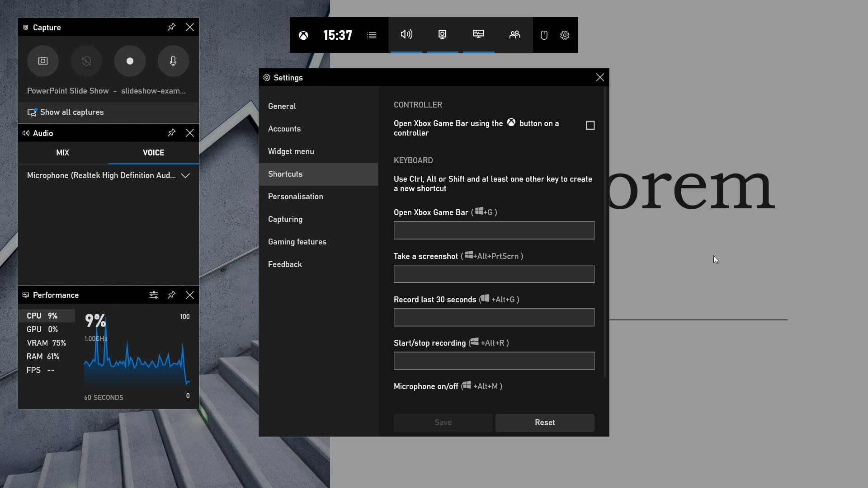The width and height of the screenshot is (868, 488).
Task: Click the screenshot capture icon
Action: pyautogui.click(x=42, y=61)
